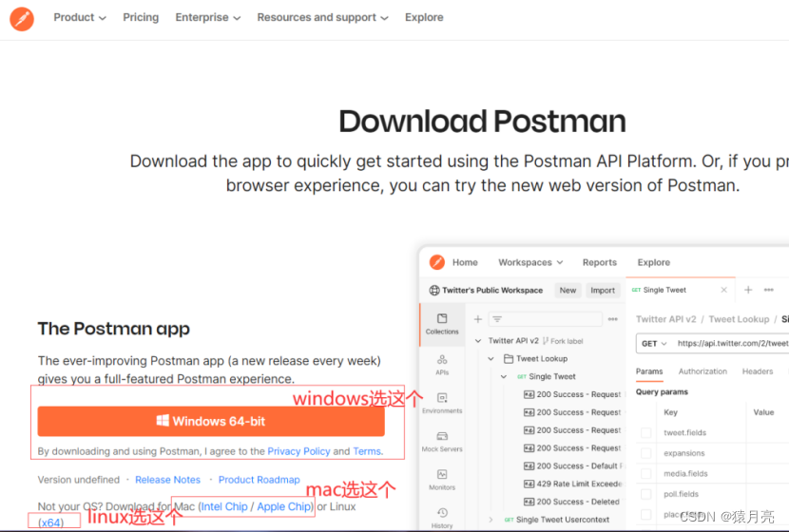The width and height of the screenshot is (789, 532).
Task: Switch to the Params tab
Action: 649,371
